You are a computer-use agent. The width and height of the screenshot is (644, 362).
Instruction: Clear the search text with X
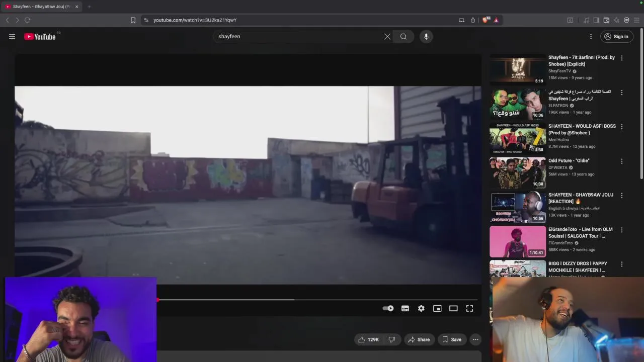[387, 36]
